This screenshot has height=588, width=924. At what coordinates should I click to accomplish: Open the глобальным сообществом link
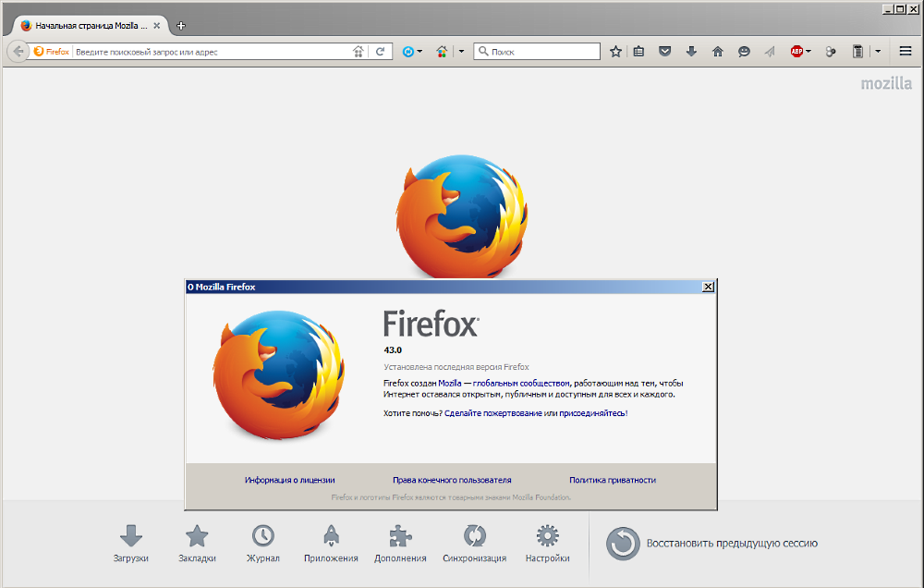(521, 384)
